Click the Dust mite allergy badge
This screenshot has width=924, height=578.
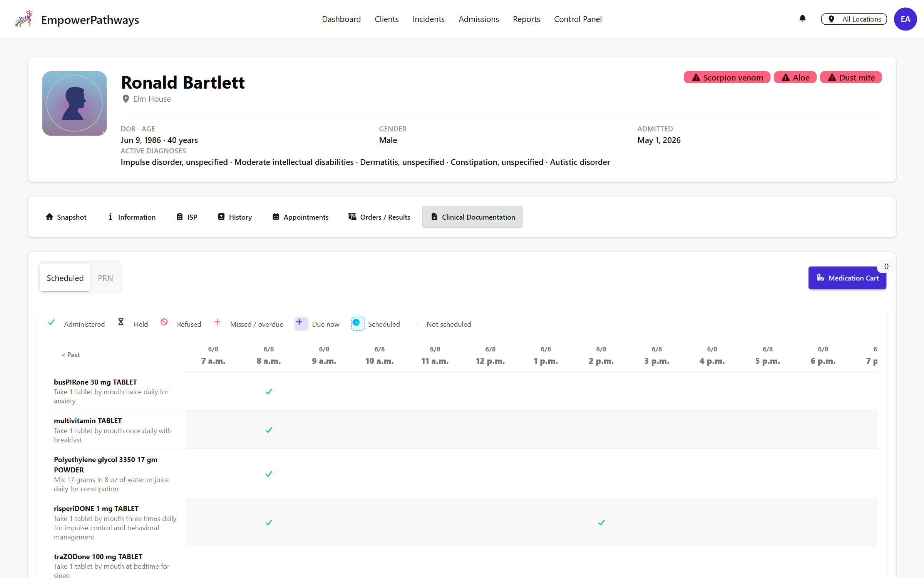851,77
